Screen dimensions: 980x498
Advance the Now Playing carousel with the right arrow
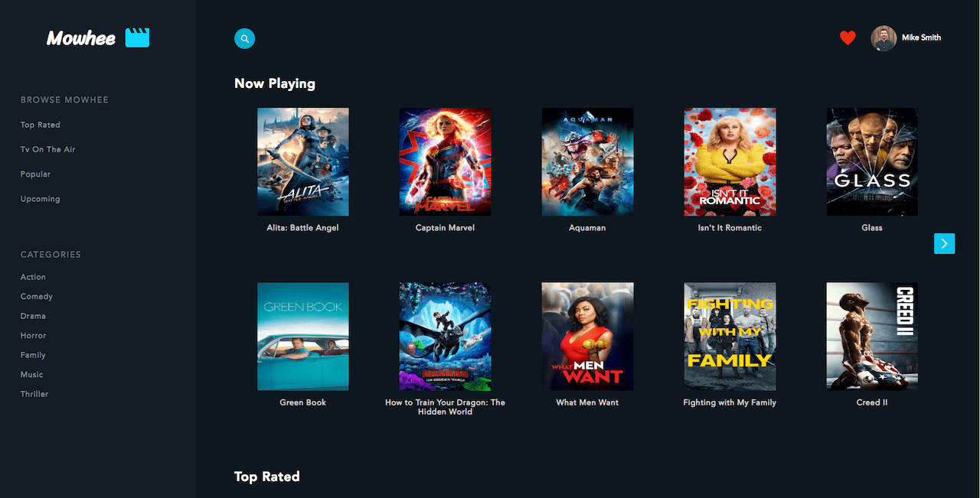[944, 243]
